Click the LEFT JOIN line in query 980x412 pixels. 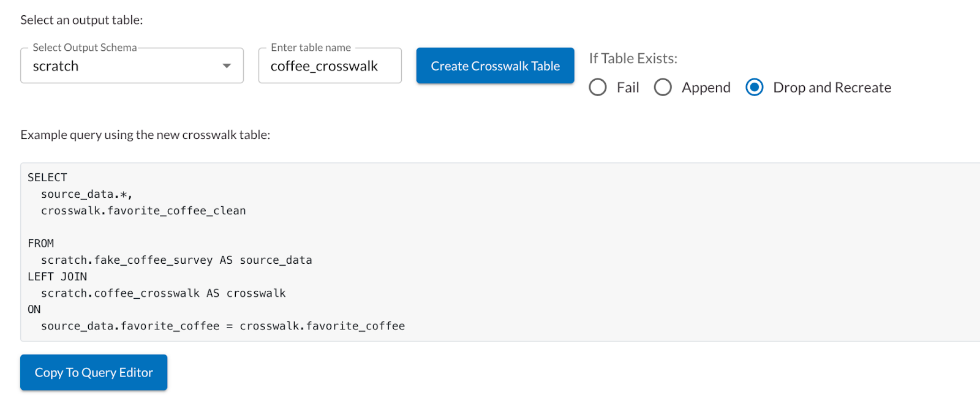(x=57, y=277)
